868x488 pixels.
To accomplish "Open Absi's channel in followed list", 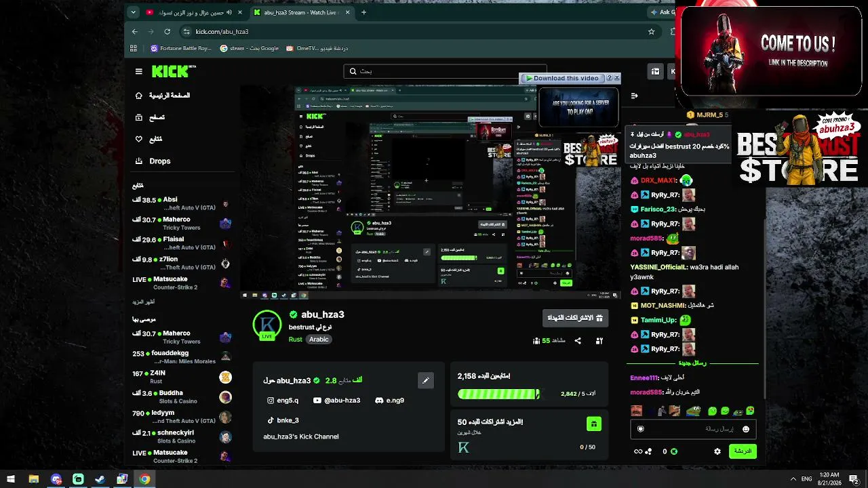I will (x=182, y=203).
